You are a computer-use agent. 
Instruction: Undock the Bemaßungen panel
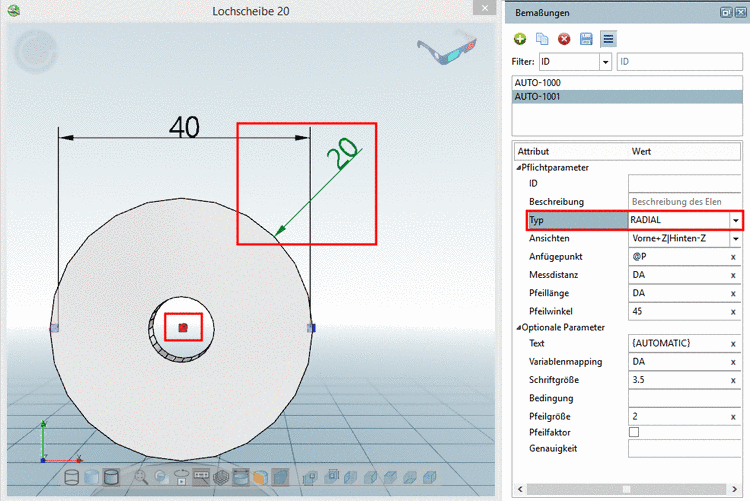click(726, 13)
